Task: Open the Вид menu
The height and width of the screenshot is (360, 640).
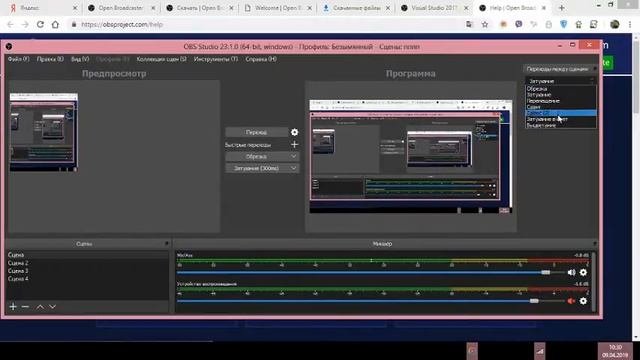Action: (80, 59)
